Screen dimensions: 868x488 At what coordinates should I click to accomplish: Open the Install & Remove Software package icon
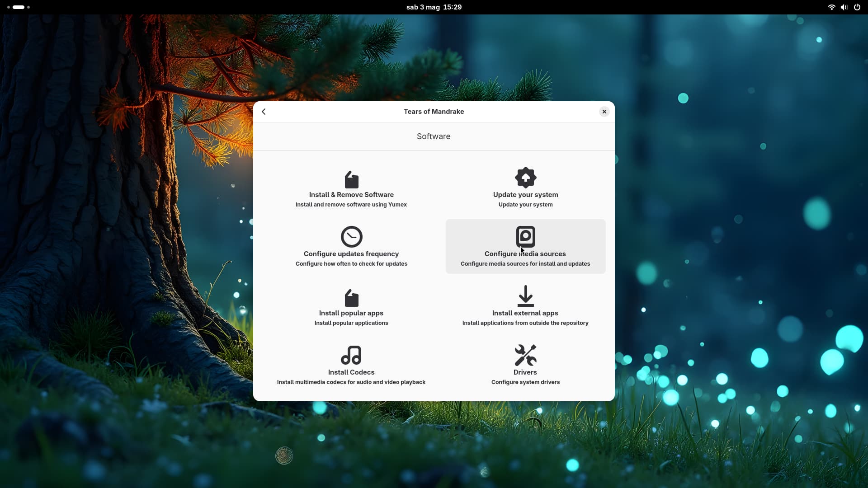[351, 179]
